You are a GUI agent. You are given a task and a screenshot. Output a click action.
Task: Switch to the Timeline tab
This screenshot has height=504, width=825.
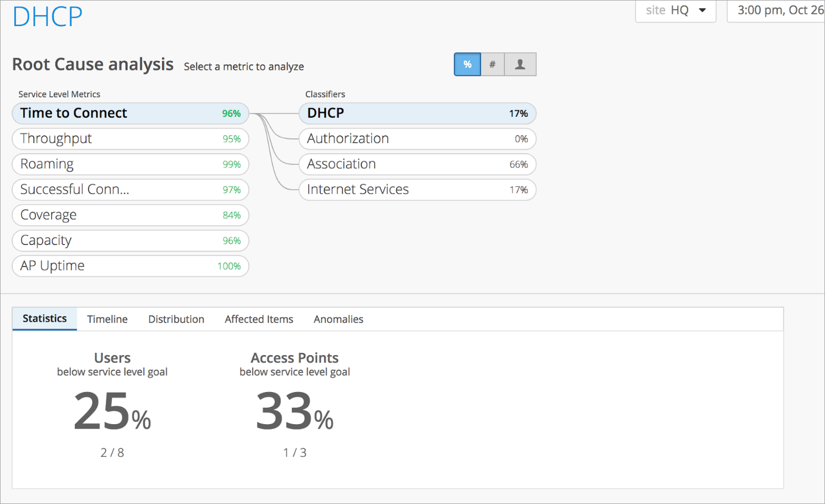107,319
